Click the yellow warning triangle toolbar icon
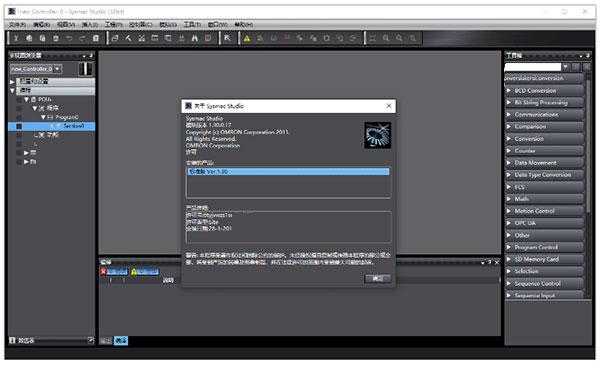This screenshot has width=600, height=365. [x=247, y=38]
